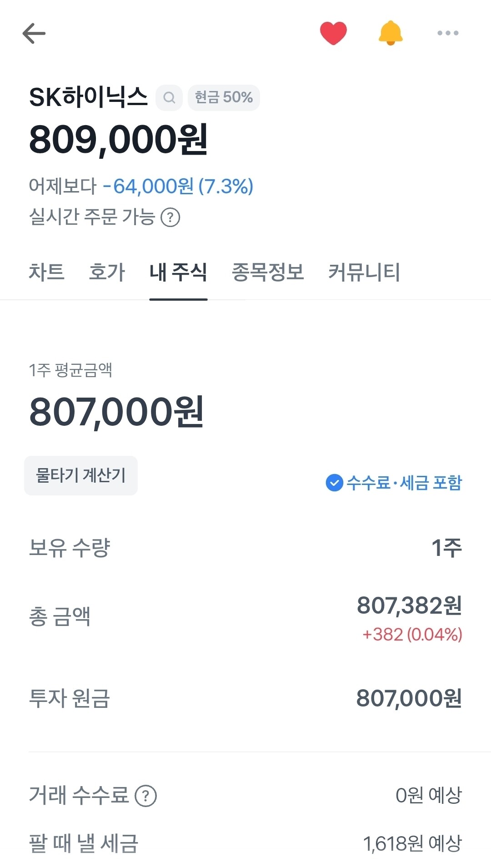Screen dimensions: 491x868
Task: Switch to the 호가 tab
Action: [107, 272]
